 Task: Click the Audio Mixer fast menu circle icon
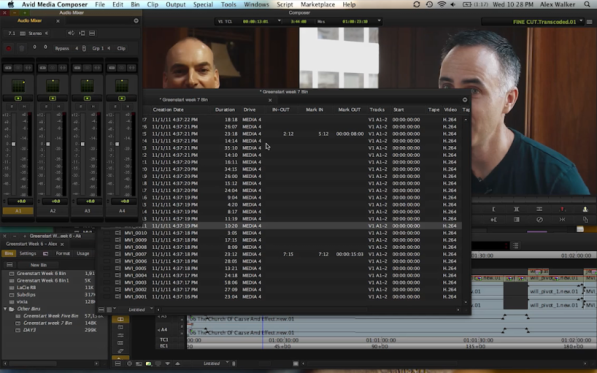(136, 21)
